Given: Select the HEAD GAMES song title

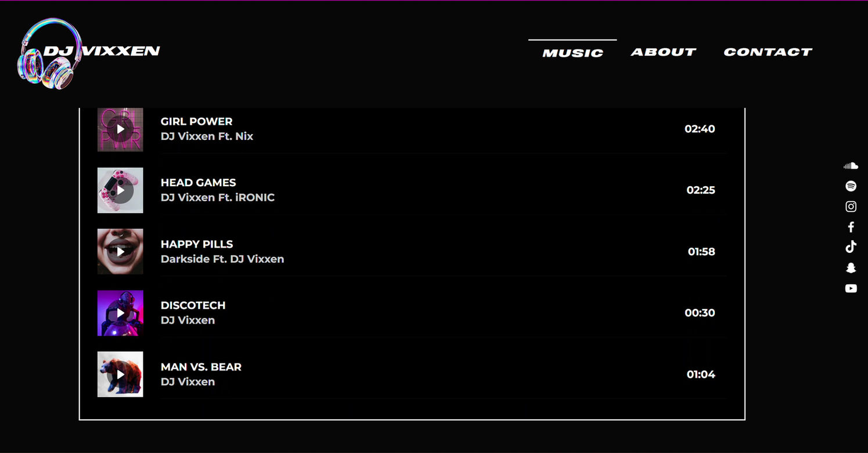Looking at the screenshot, I should point(198,183).
